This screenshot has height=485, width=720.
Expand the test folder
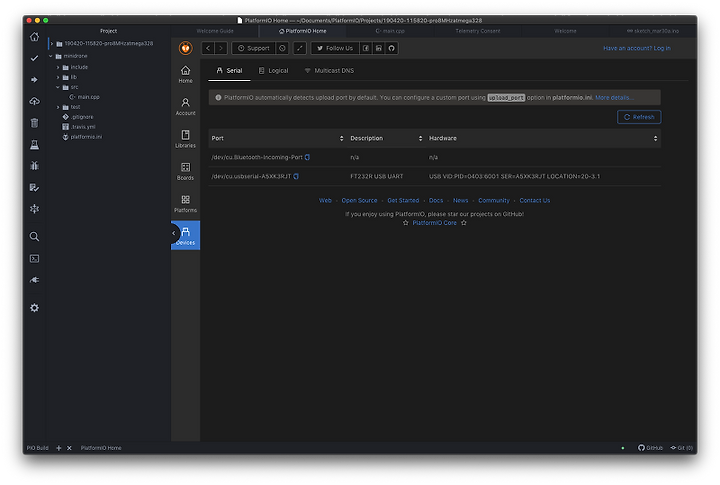tap(58, 107)
